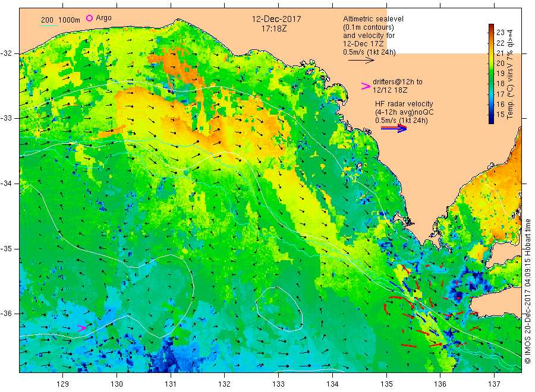Click the 'Altimetric sealevel' legend text
Viewport: 535px width, 392px height.
tap(373, 19)
